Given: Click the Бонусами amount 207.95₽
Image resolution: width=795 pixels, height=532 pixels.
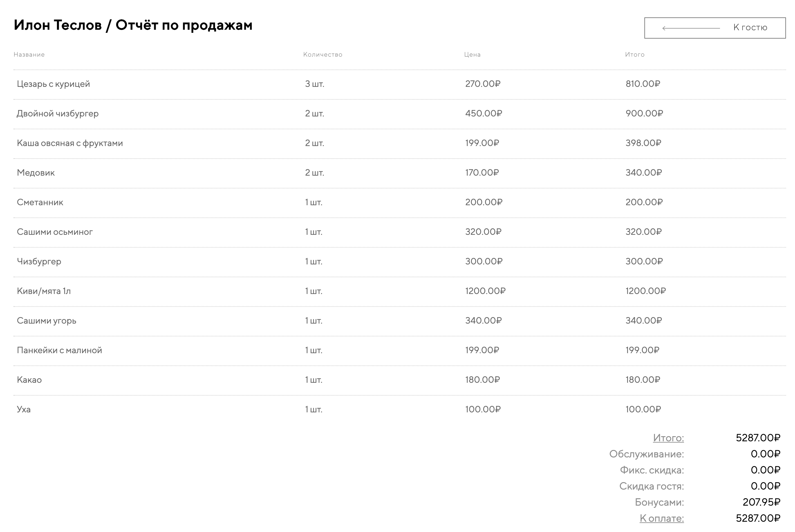Looking at the screenshot, I should [x=761, y=502].
